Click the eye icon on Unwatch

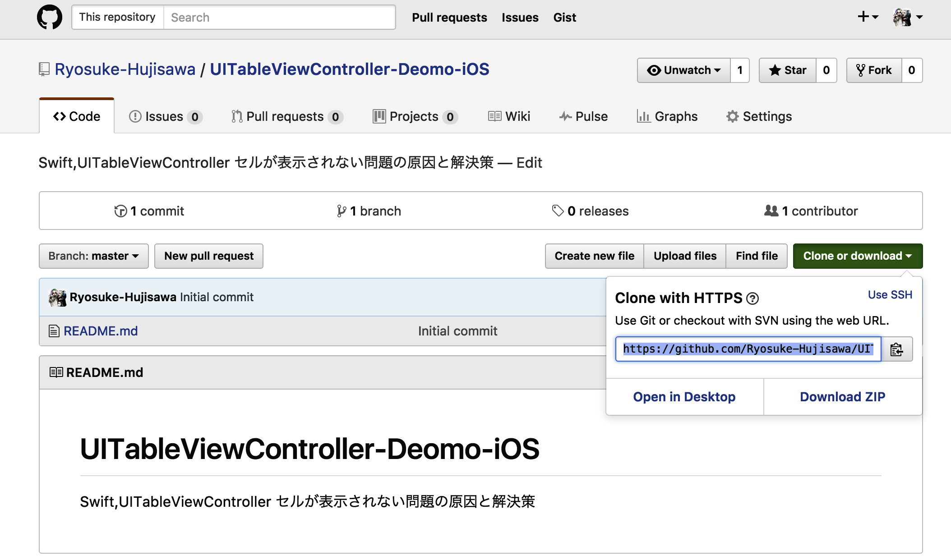pyautogui.click(x=654, y=70)
